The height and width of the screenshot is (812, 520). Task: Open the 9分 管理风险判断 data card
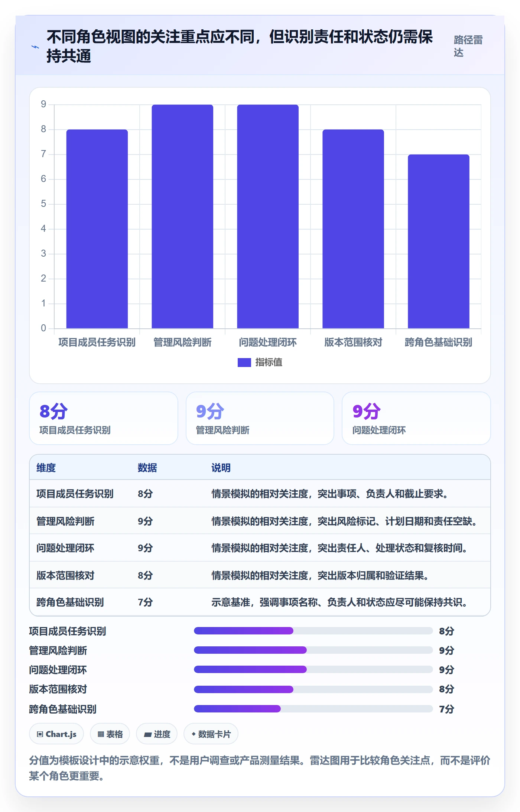tap(260, 418)
